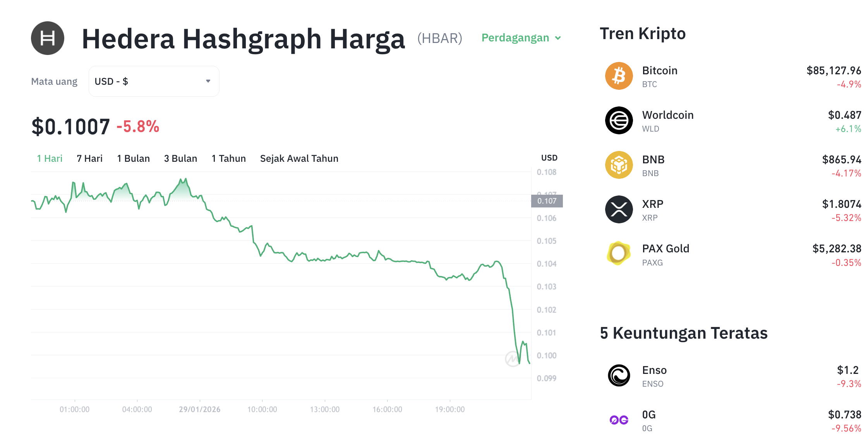Viewport: 868px width, 442px height.
Task: Click the Enso ENSO icon
Action: [619, 375]
